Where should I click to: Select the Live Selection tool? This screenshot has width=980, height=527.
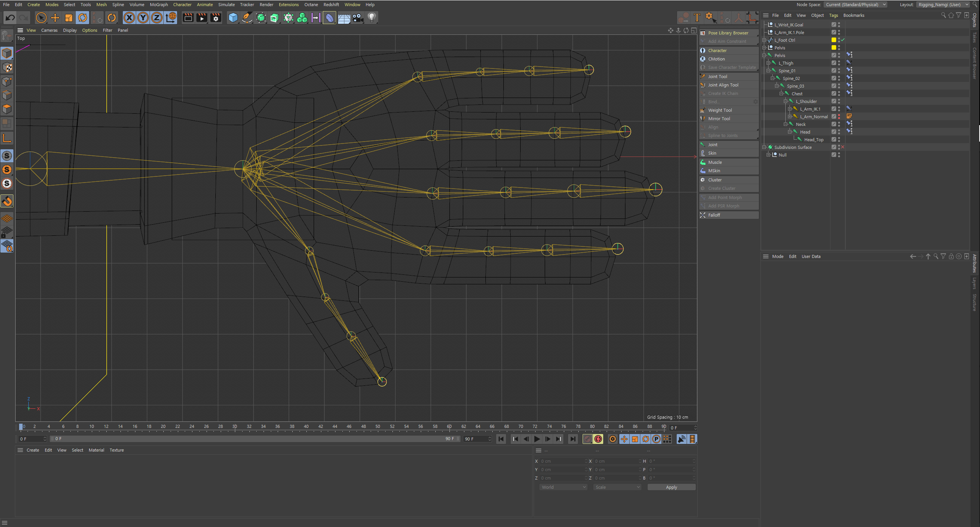(x=41, y=18)
